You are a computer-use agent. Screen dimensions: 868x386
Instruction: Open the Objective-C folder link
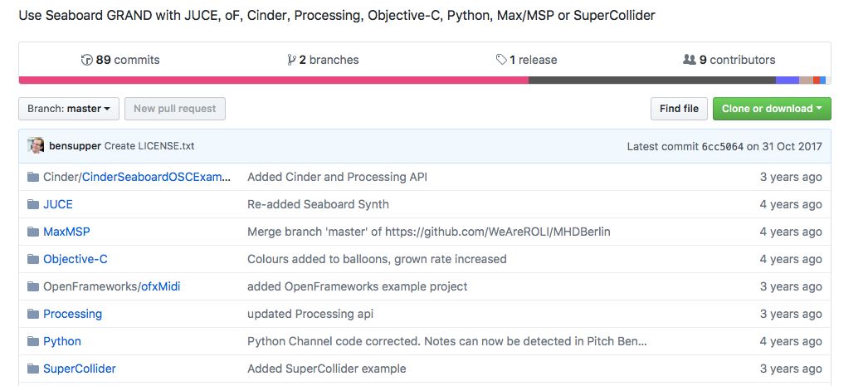[x=76, y=259]
